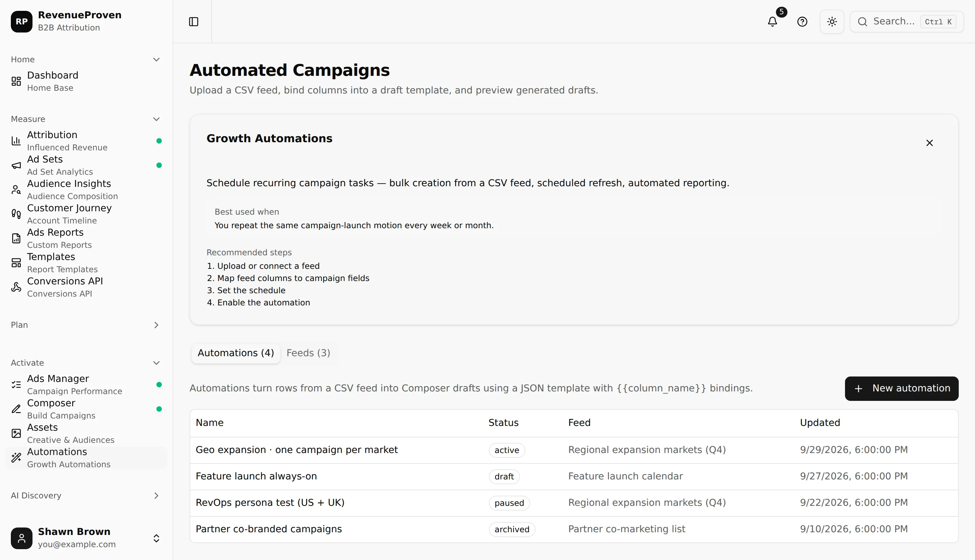
Task: Open the help question-mark icon
Action: point(802,22)
